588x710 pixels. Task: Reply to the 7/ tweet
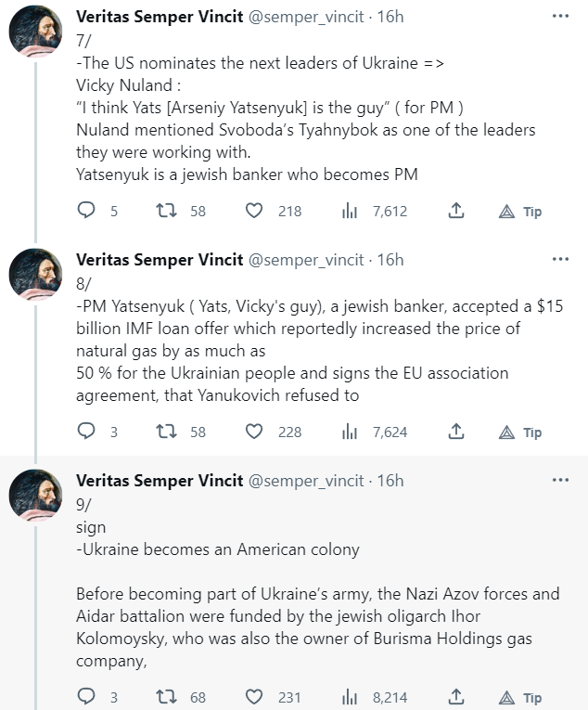[86, 212]
